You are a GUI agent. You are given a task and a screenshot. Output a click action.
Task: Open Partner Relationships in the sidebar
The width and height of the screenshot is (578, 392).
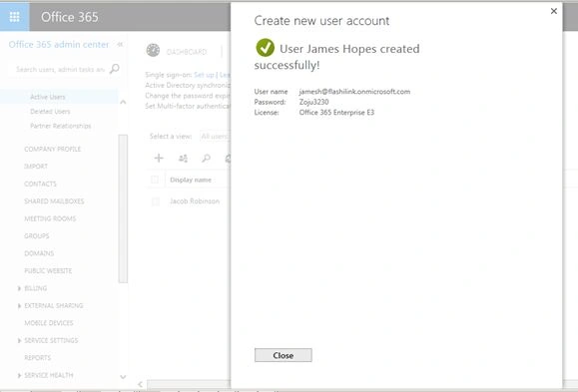[61, 126]
